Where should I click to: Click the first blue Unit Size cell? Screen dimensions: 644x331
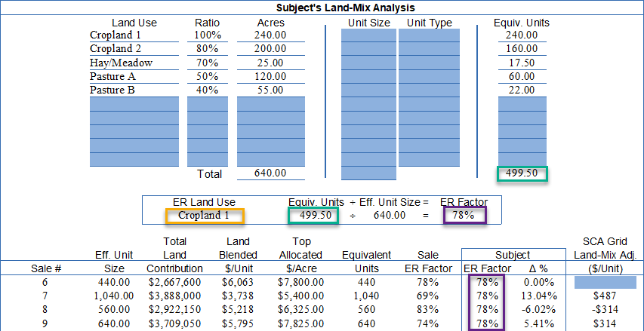(x=368, y=35)
